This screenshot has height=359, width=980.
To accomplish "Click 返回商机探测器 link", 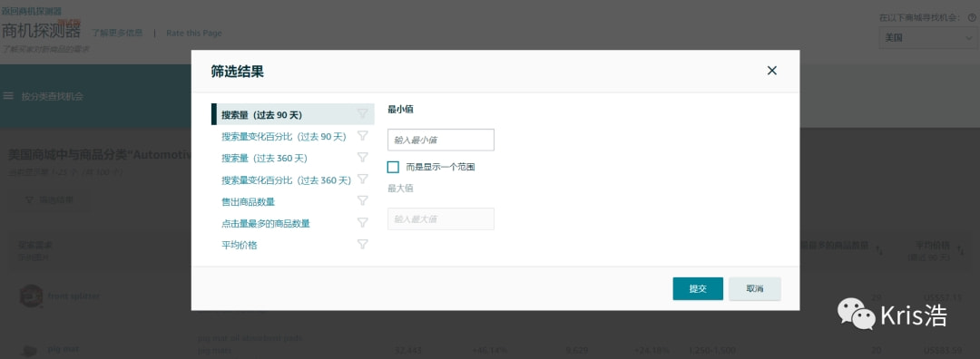I will coord(31,11).
